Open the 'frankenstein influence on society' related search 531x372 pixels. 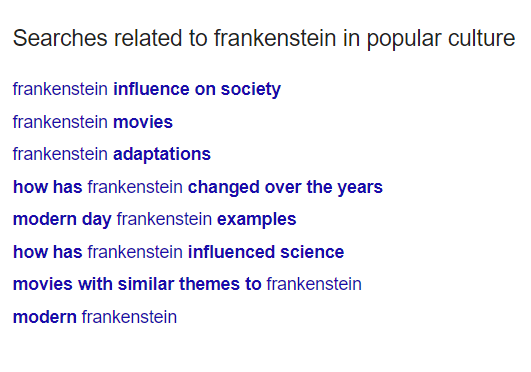[147, 89]
